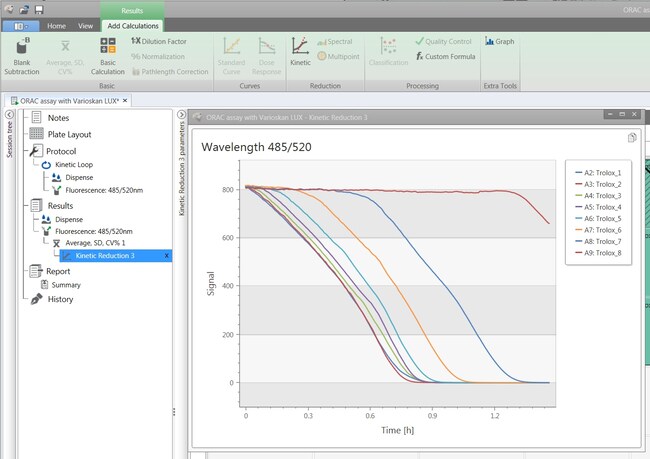Click legend entry A6: Trolox_5
Viewport: 650px width, 459px height.
[x=598, y=219]
